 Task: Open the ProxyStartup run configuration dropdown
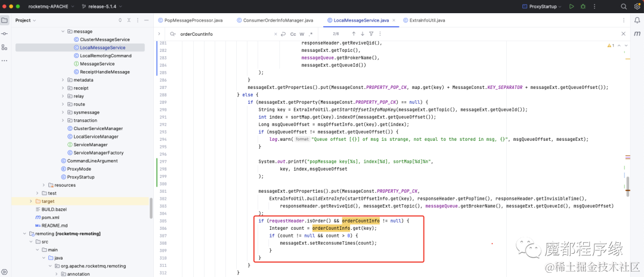[x=542, y=7]
